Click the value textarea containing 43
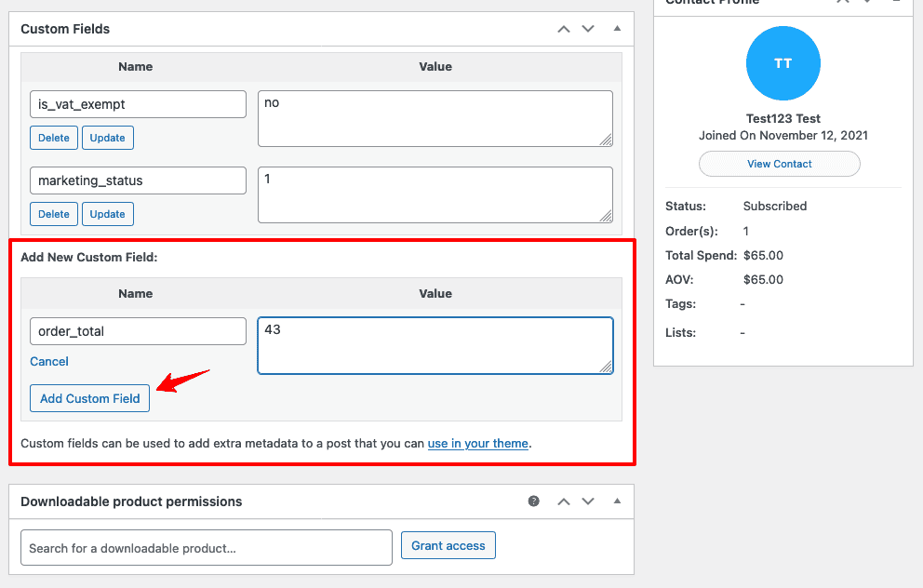The image size is (923, 588). [435, 345]
